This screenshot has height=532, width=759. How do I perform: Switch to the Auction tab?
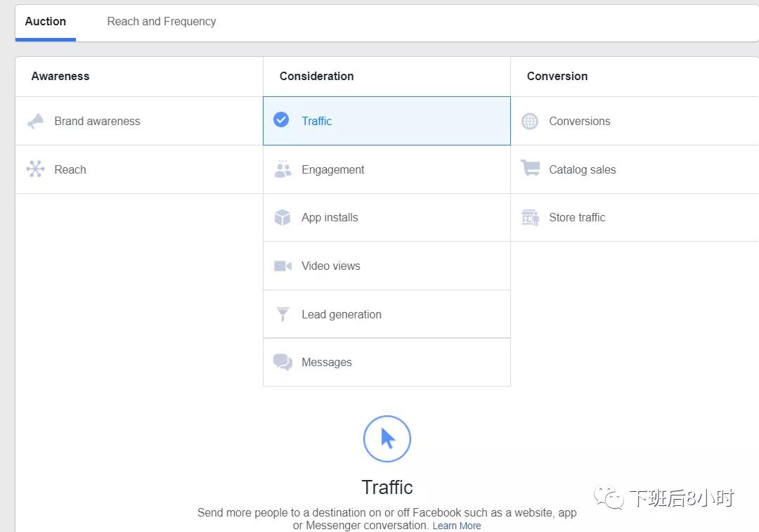click(x=46, y=21)
